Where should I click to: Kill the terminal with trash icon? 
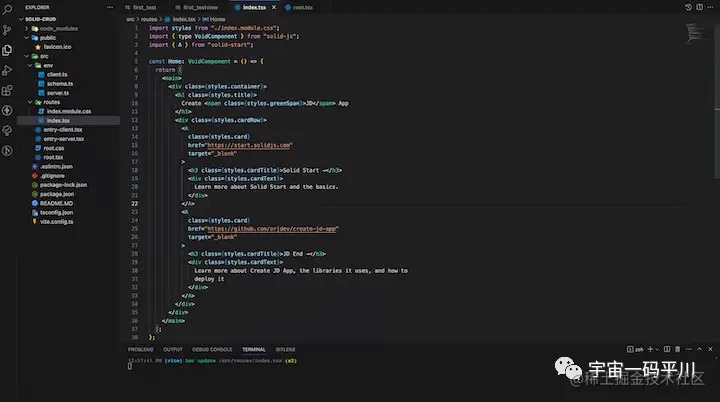coord(677,349)
